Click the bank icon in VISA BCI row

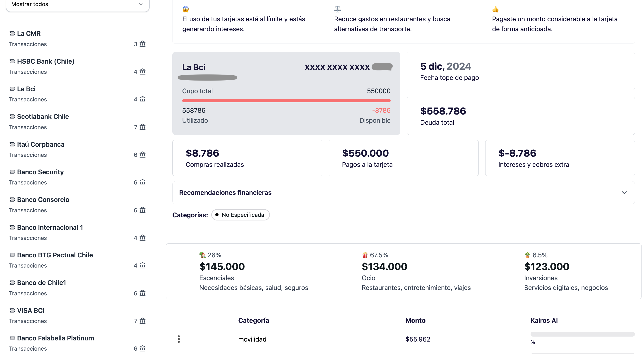pyautogui.click(x=142, y=321)
